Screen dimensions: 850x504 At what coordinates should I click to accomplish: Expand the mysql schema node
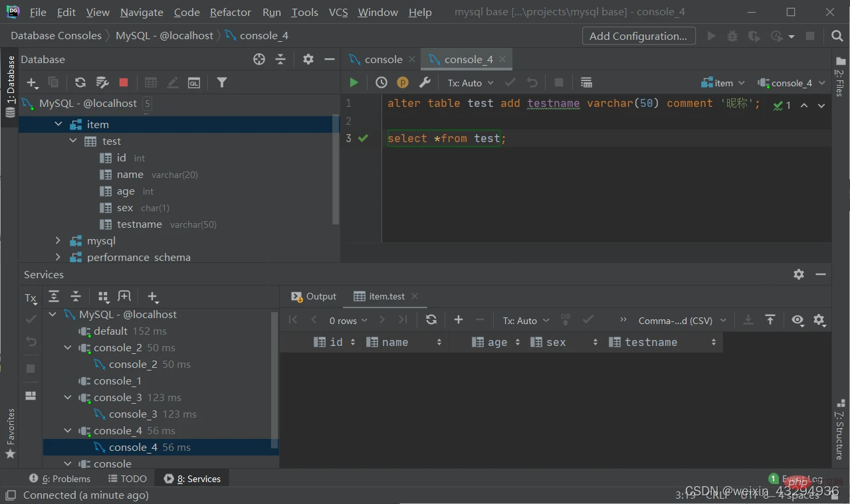(58, 240)
